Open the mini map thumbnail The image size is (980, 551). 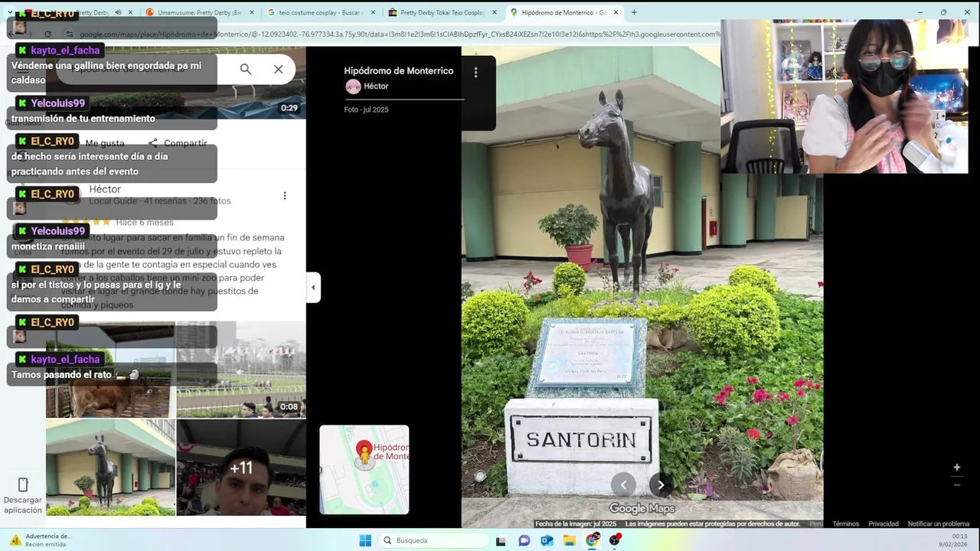(364, 470)
